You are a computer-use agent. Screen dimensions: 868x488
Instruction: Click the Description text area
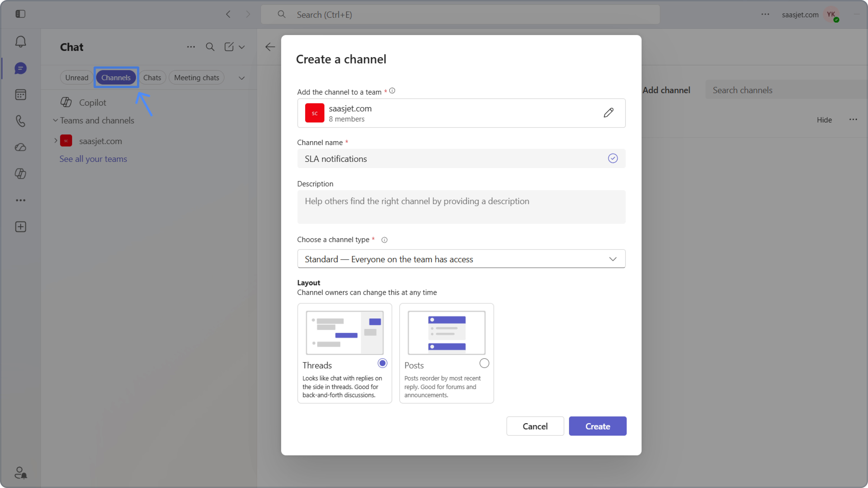tap(461, 207)
